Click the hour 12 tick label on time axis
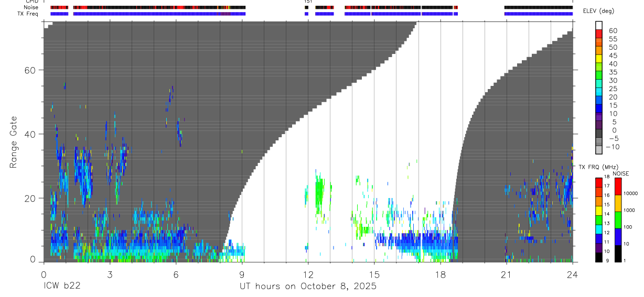The width and height of the screenshot is (644, 297). 308,274
